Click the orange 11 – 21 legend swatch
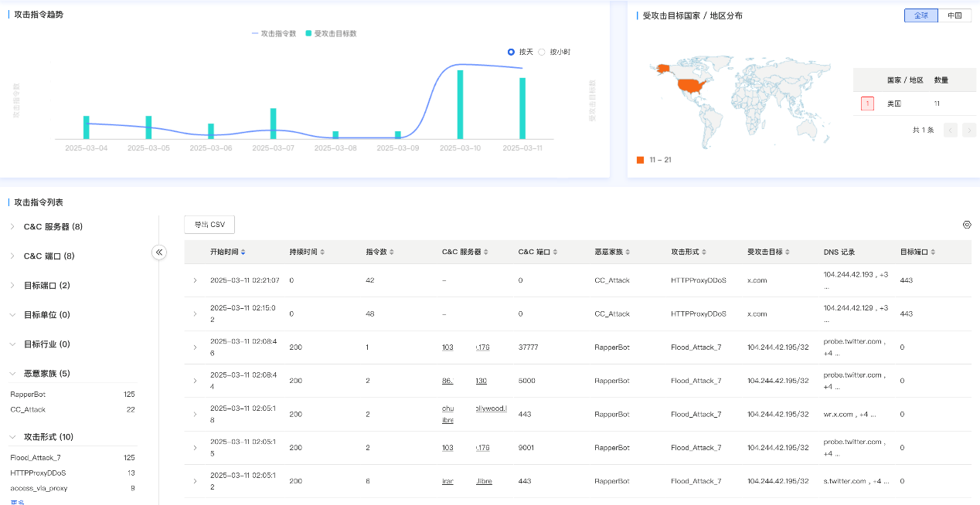Viewport: 980px width, 505px height. [640, 160]
